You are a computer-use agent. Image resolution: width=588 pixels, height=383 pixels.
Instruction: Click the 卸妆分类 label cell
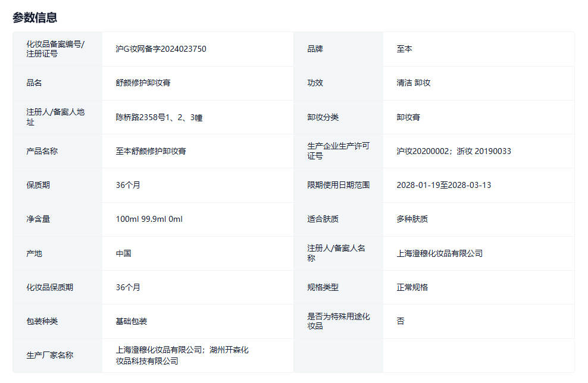point(323,117)
